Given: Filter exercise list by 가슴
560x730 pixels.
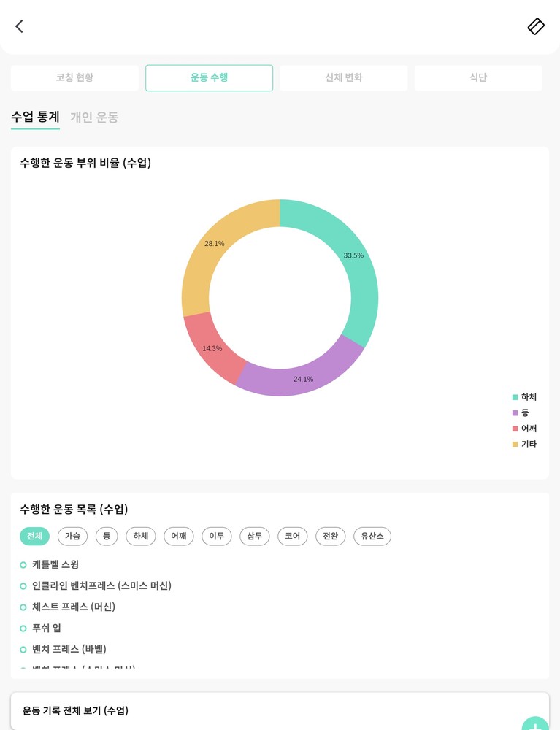Looking at the screenshot, I should click(72, 537).
